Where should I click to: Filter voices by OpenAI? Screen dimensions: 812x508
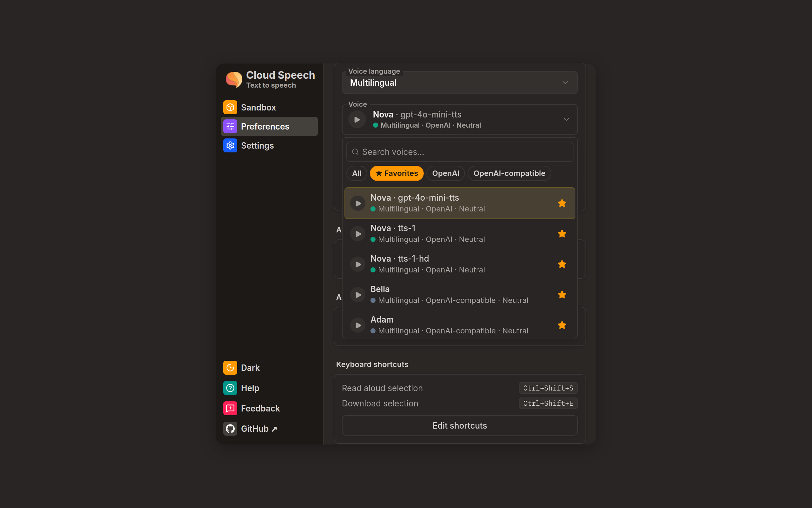click(446, 173)
